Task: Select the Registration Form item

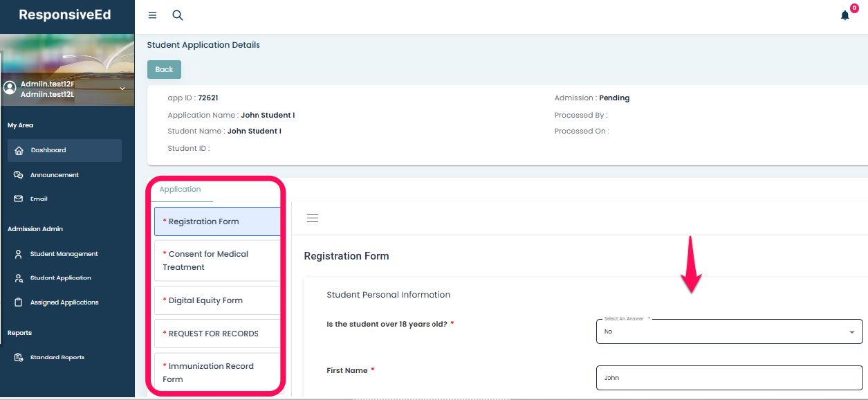Action: coord(216,221)
